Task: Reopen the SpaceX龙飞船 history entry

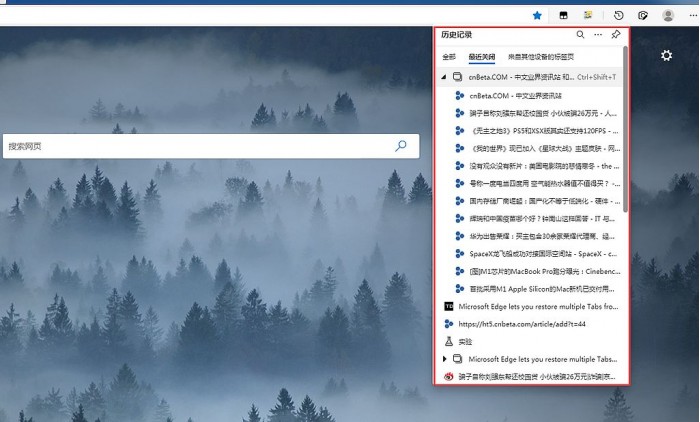Action: point(541,253)
